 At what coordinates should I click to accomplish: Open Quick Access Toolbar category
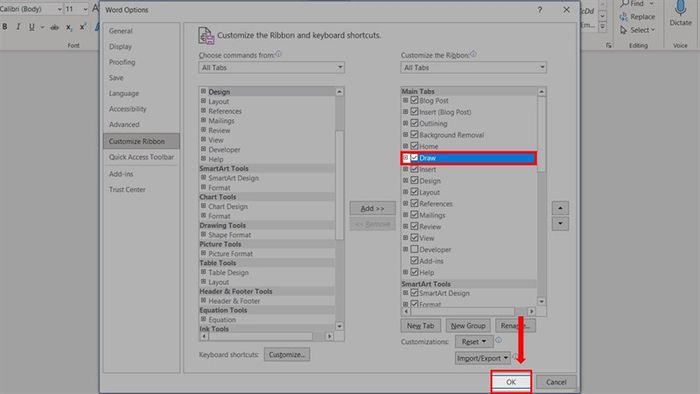142,157
